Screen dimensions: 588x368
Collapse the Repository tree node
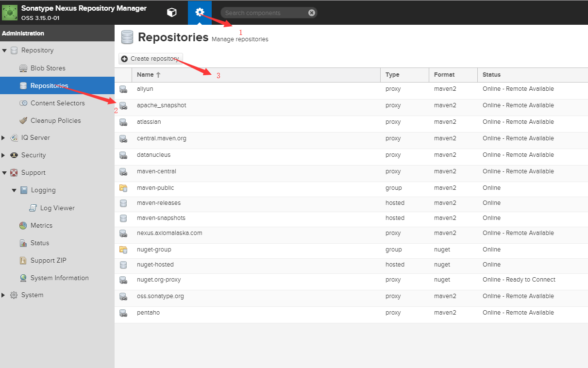(4, 50)
